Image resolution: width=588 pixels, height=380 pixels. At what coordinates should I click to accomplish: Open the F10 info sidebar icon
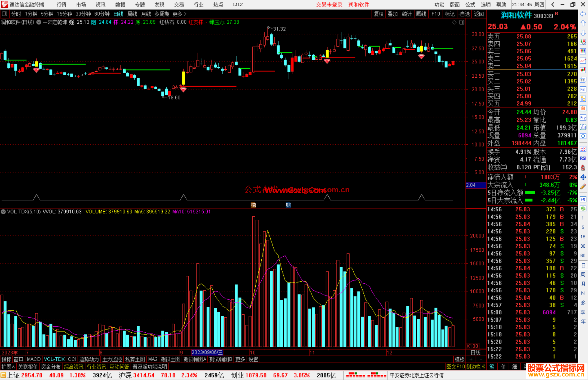pyautogui.click(x=583, y=89)
